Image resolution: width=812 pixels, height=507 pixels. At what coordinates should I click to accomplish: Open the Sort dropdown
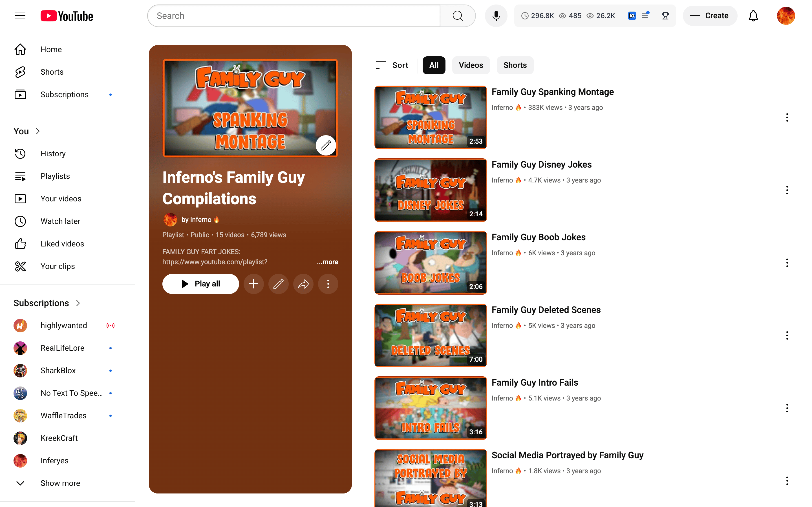(392, 65)
